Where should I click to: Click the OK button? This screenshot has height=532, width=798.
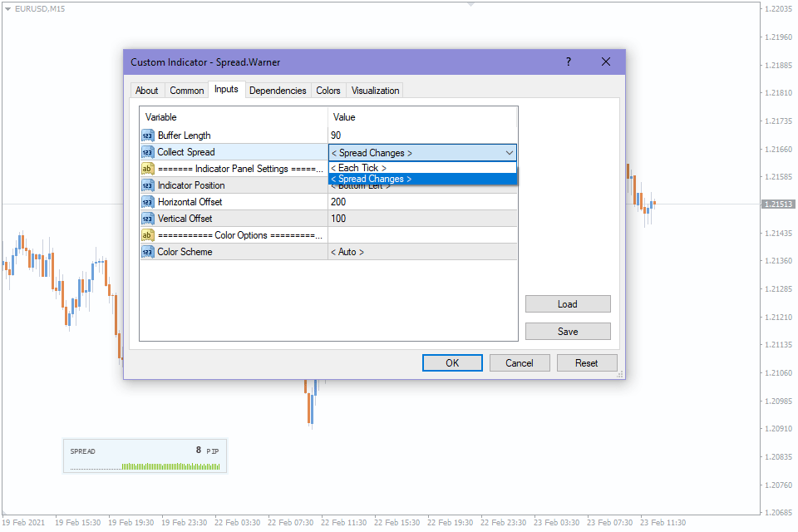(x=452, y=363)
